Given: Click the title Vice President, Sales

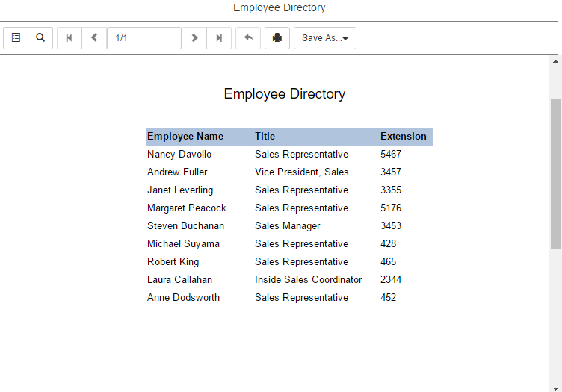Looking at the screenshot, I should (x=301, y=172).
